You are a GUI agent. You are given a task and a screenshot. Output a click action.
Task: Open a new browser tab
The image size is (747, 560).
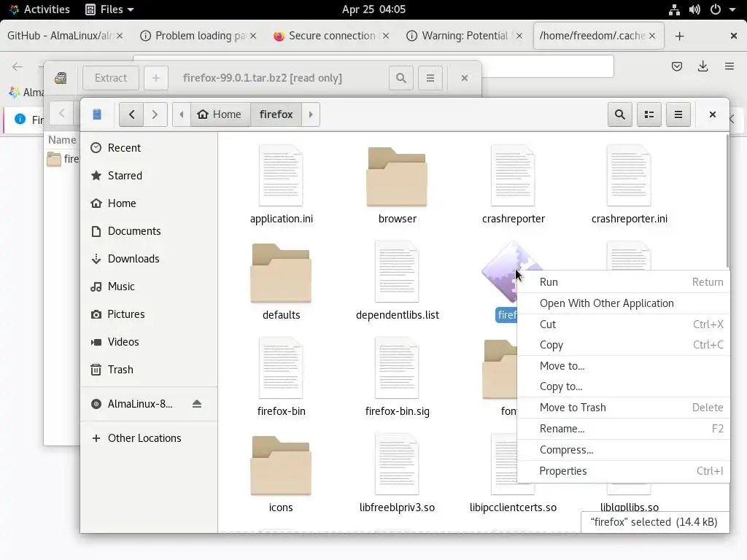(679, 36)
